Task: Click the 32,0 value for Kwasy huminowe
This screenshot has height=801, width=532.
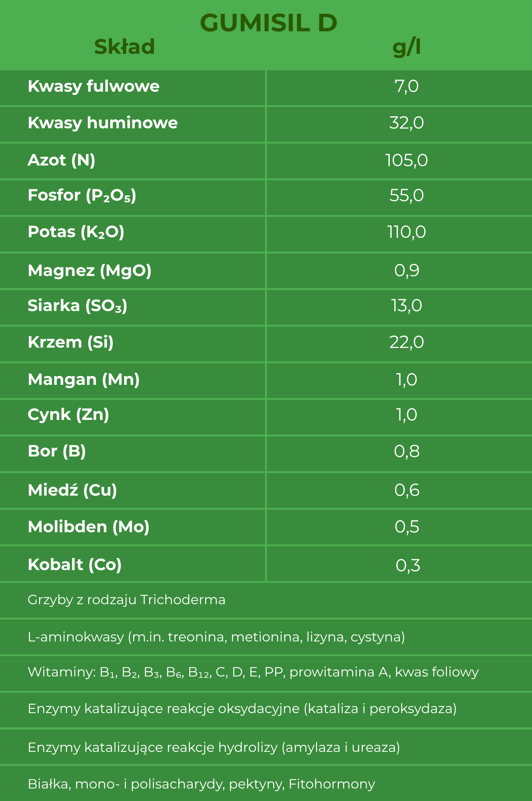Action: (407, 123)
